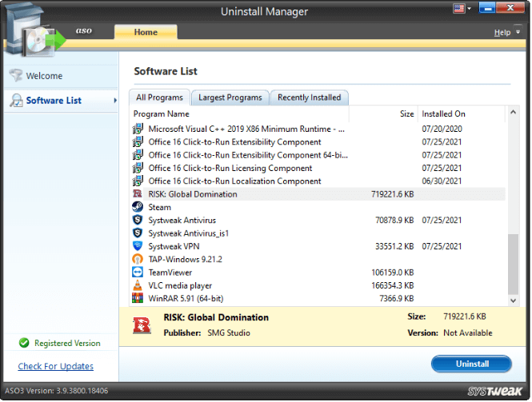The height and width of the screenshot is (402, 532).
Task: Click the 719221.6 KB size value in the list
Action: [393, 194]
